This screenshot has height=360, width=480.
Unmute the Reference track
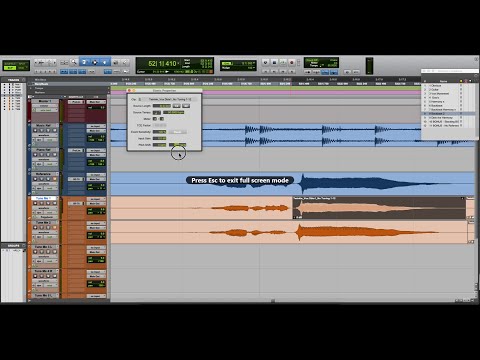coord(55,179)
